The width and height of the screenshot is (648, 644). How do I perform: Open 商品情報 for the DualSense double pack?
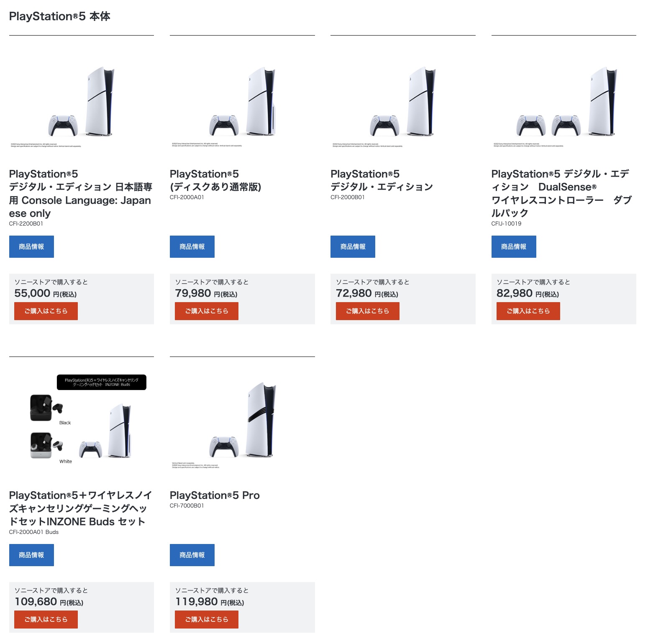pos(513,247)
